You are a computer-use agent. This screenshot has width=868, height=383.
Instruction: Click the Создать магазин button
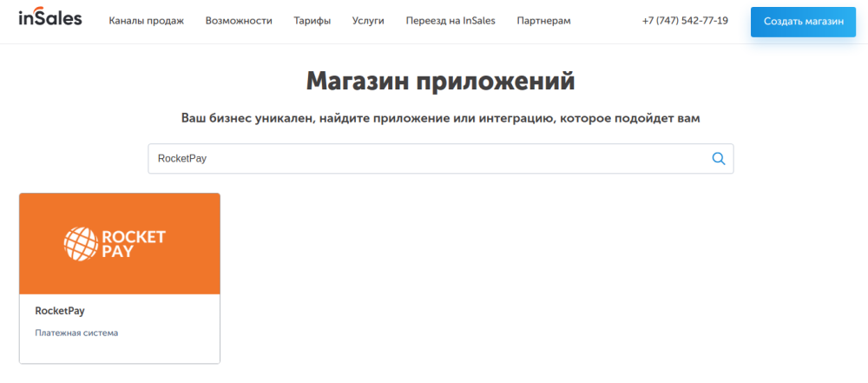(x=803, y=22)
